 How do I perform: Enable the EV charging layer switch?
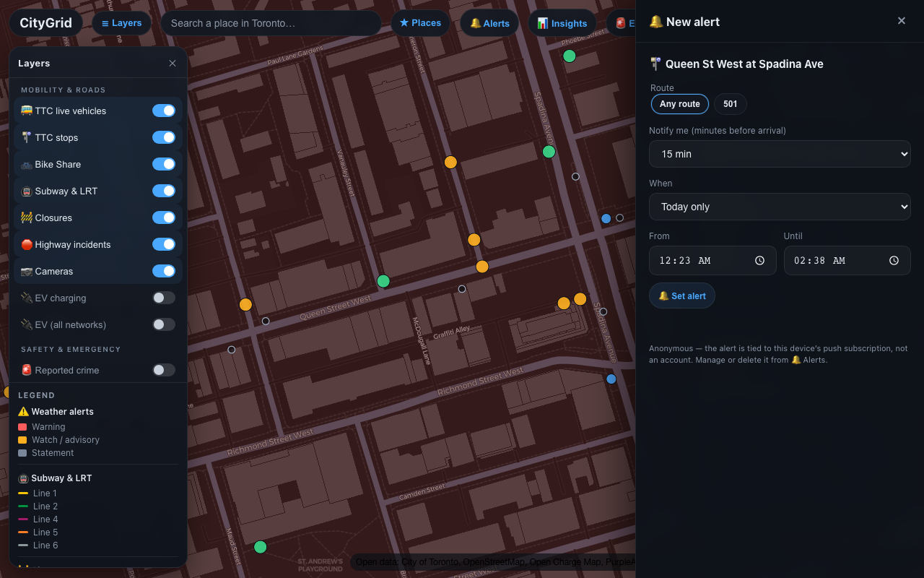[x=164, y=298]
